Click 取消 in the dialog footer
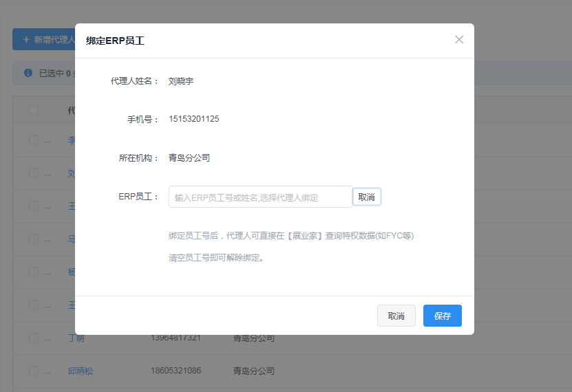The height and width of the screenshot is (392, 572). click(x=396, y=316)
